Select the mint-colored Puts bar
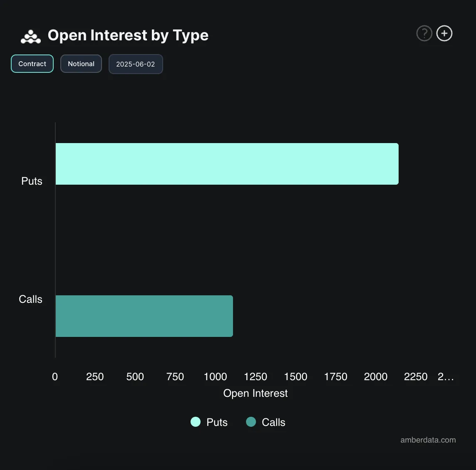Screen dimensions: 476x470 pyautogui.click(x=227, y=163)
